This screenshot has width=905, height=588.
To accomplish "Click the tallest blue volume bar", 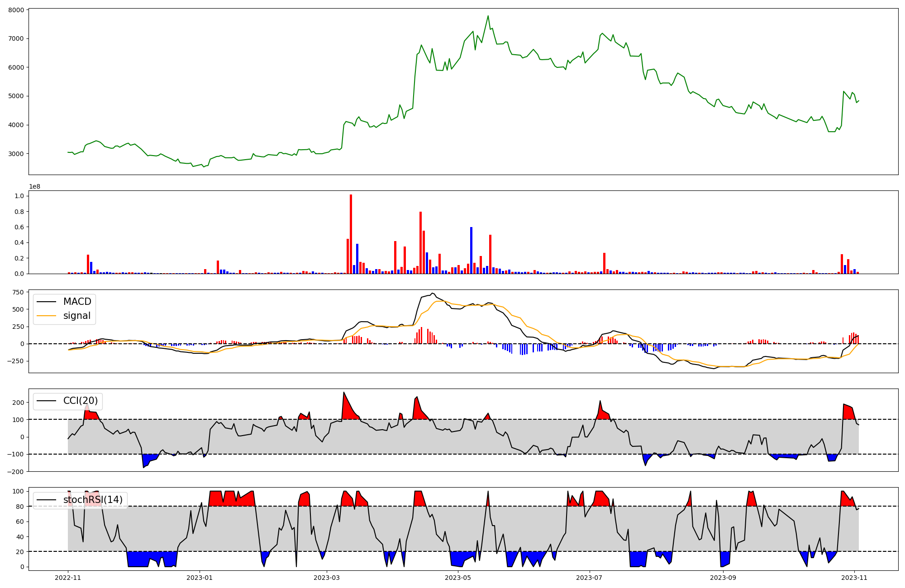I will click(471, 250).
